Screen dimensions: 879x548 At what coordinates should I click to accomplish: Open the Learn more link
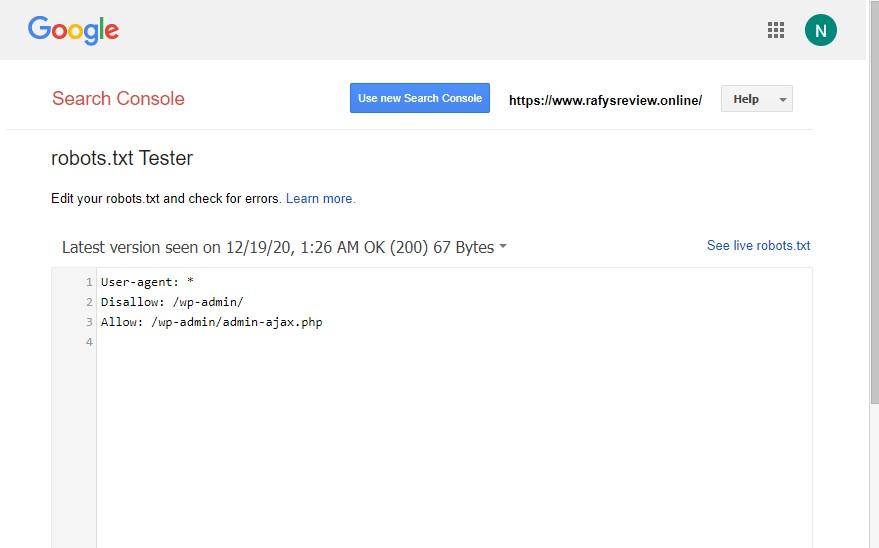tap(321, 199)
